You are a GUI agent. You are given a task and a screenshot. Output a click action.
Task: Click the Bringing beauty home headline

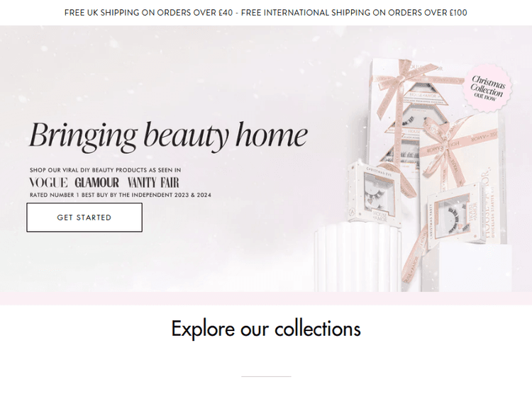168,135
